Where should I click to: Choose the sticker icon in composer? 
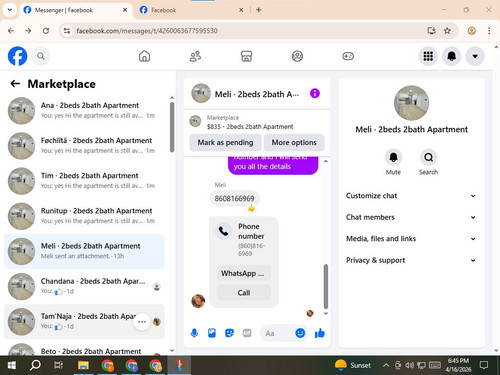pos(229,333)
